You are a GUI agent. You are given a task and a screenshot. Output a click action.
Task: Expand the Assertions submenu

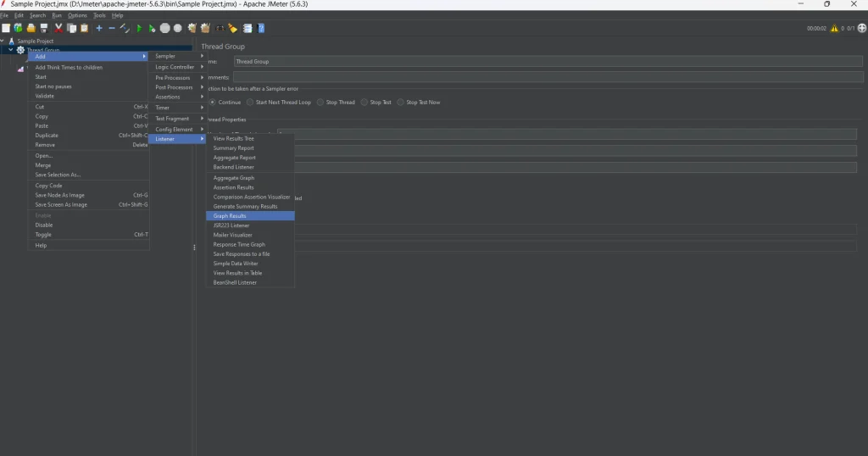tap(177, 97)
